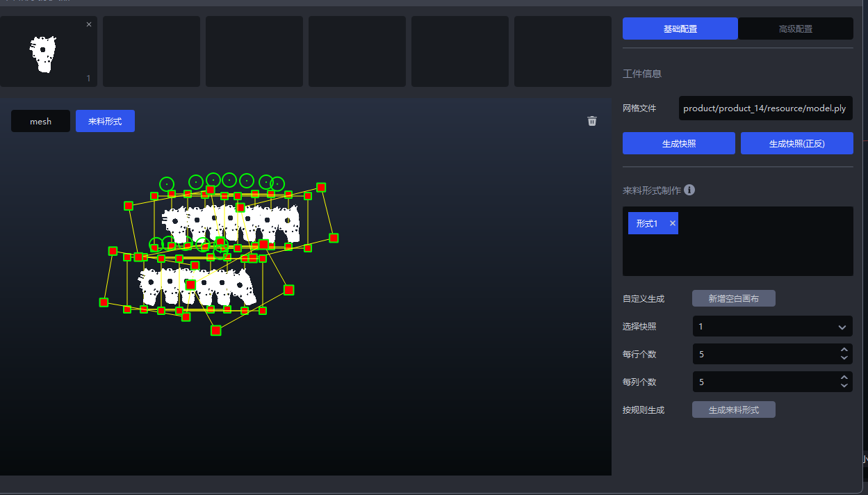Remove snapshot 1 using its X icon
The height and width of the screenshot is (495, 868).
click(x=89, y=24)
